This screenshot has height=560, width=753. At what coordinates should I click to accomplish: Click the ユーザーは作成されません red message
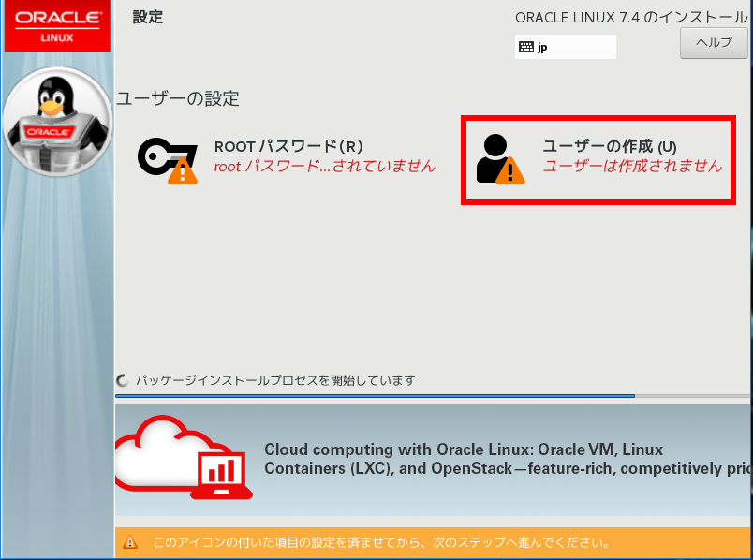coord(632,166)
